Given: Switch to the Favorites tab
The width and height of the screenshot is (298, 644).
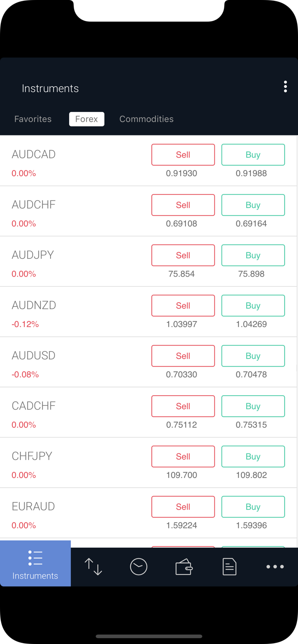Looking at the screenshot, I should coord(33,119).
